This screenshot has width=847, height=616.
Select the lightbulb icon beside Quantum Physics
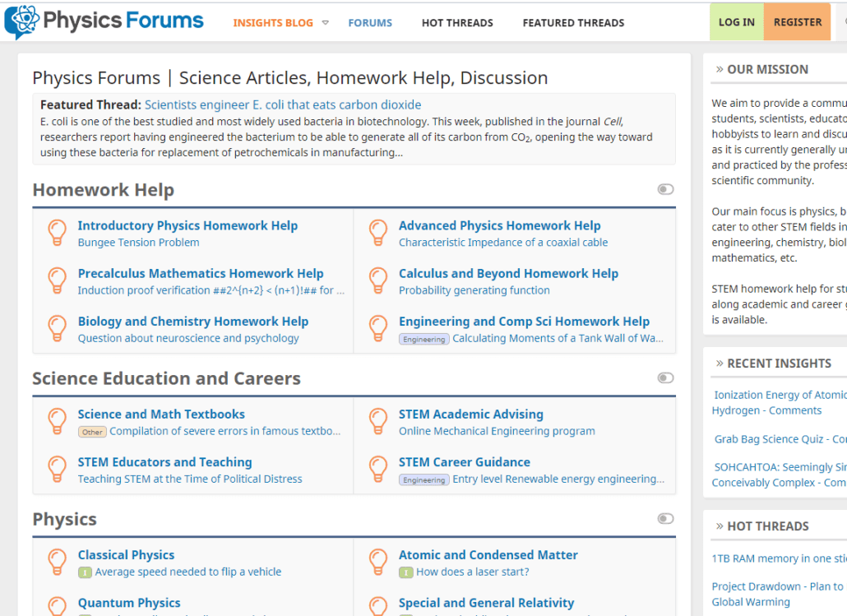57,606
